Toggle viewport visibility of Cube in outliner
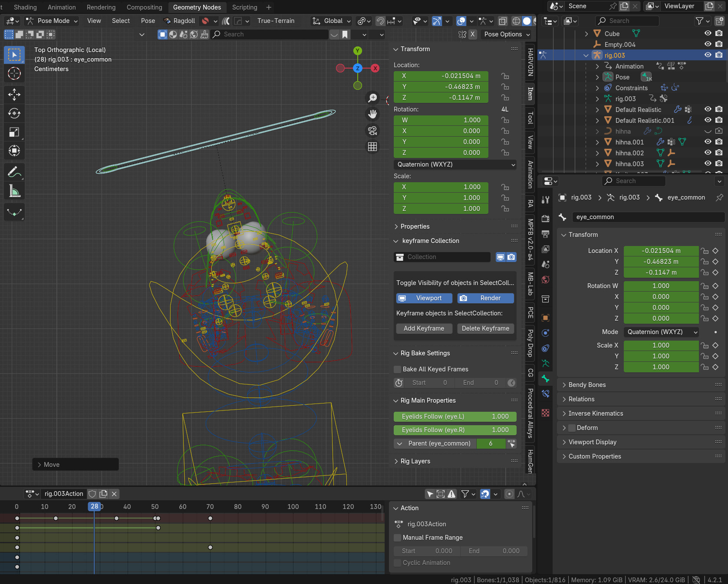 click(x=708, y=33)
